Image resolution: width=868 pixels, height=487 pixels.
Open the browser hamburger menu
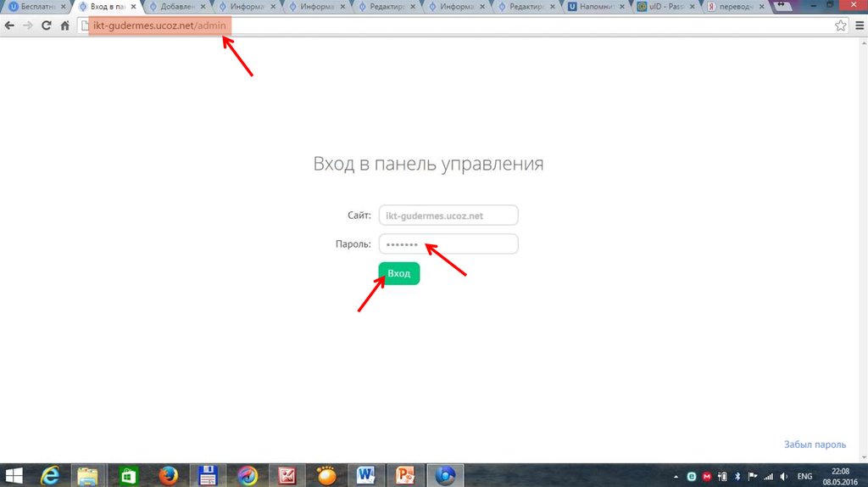[x=858, y=25]
